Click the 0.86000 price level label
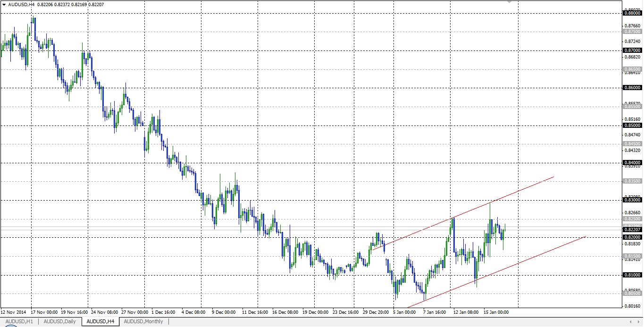 point(632,88)
